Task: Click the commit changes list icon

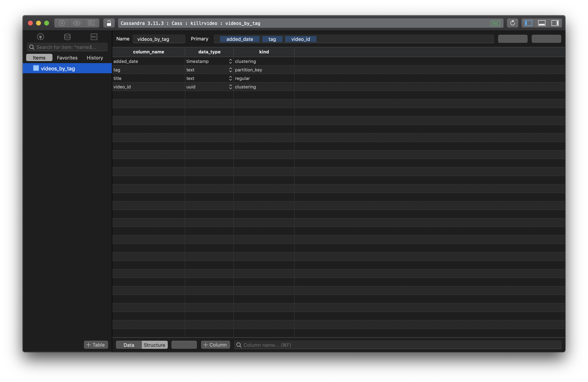Action: tap(91, 23)
